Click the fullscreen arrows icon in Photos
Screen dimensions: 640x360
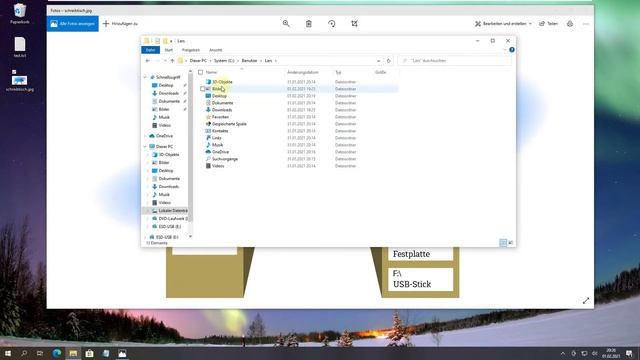[586, 300]
